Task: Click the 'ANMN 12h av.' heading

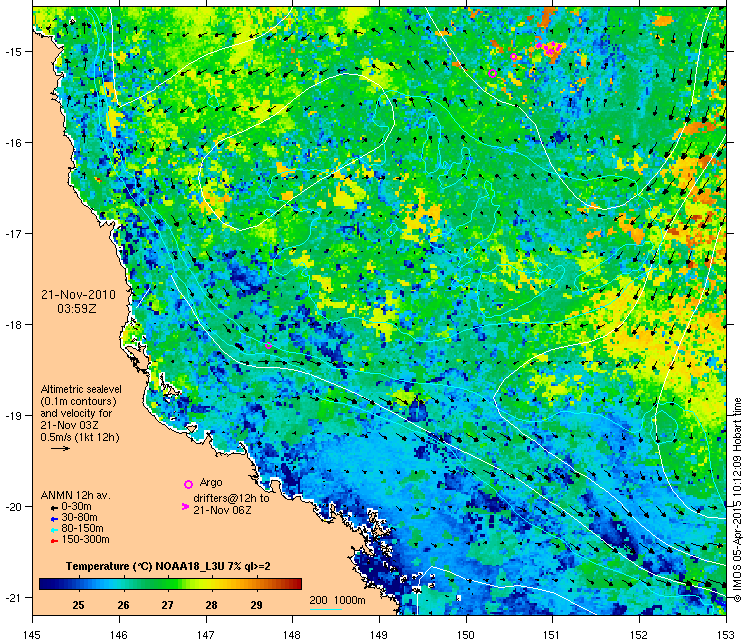Action: [x=76, y=496]
